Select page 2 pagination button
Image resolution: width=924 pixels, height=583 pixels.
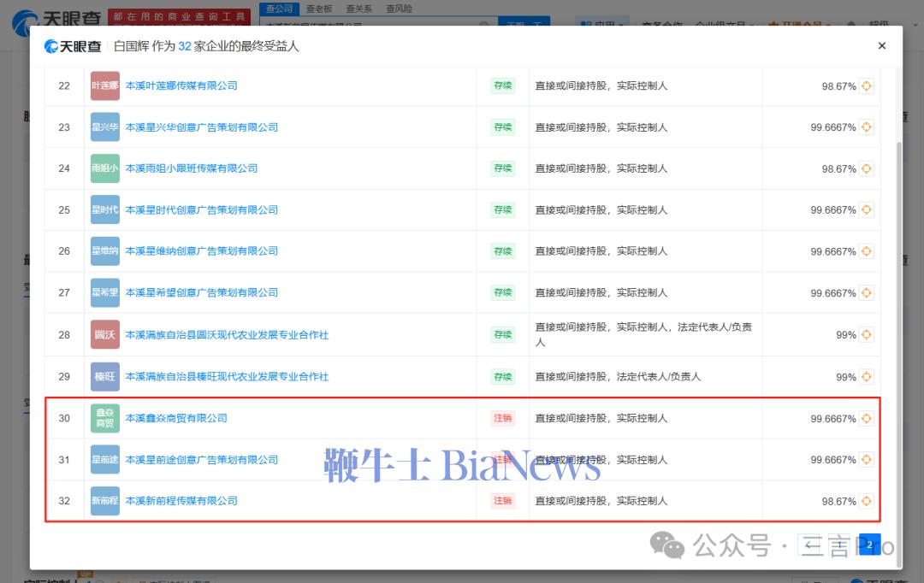[x=869, y=545]
